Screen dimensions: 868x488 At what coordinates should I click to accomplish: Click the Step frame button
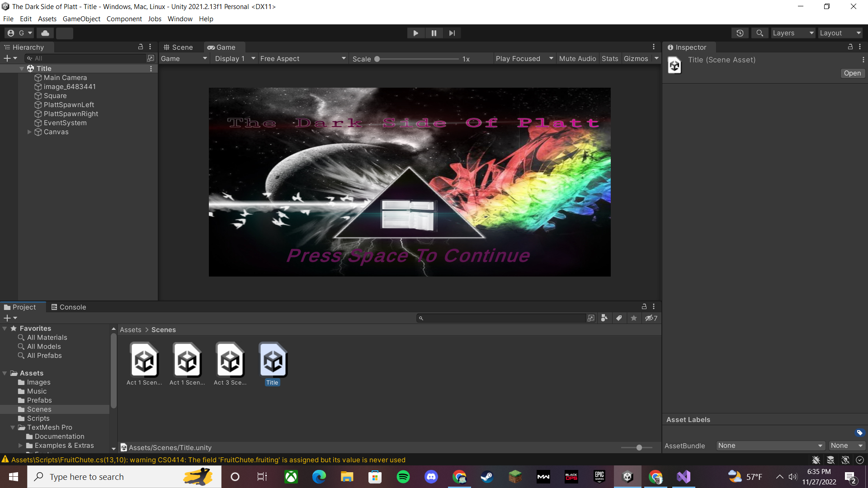click(x=452, y=33)
